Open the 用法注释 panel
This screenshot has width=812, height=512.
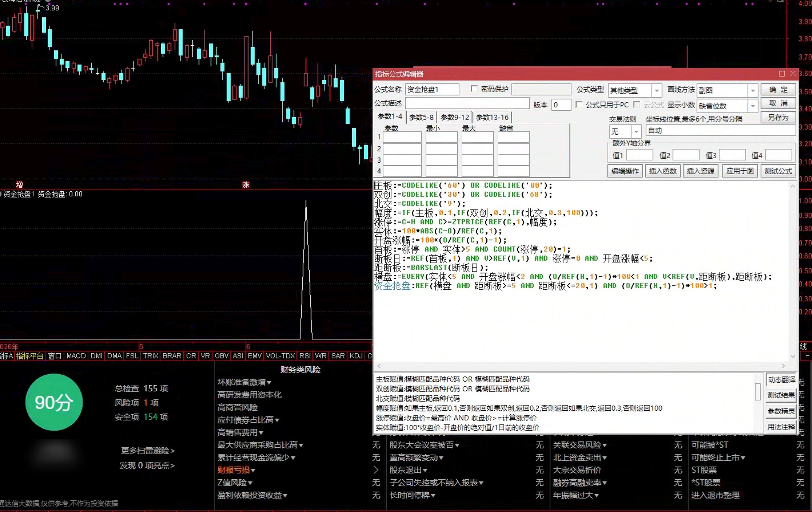tap(781, 427)
